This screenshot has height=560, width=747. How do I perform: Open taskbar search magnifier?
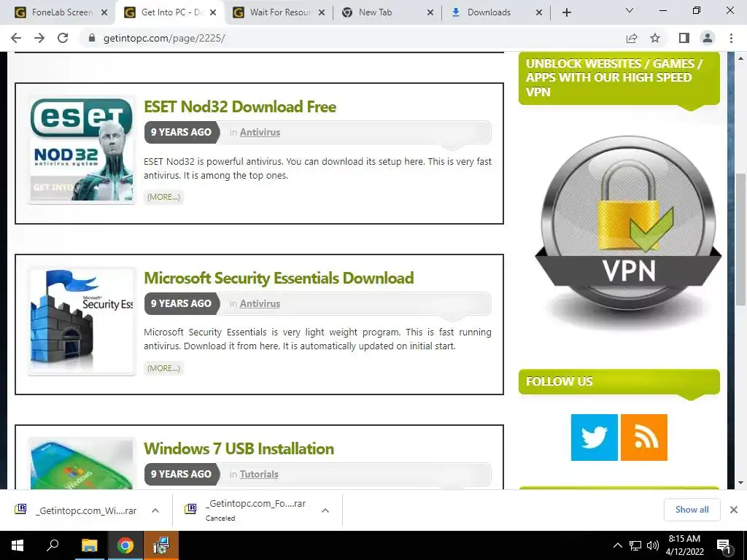click(x=53, y=545)
